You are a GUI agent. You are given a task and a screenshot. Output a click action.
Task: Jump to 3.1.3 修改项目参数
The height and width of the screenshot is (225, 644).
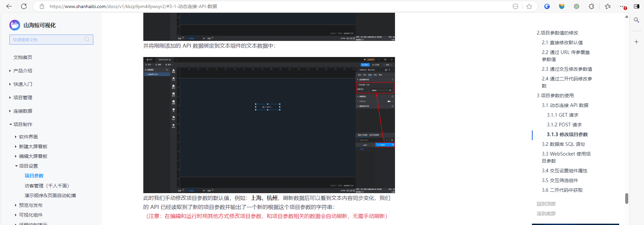pos(567,134)
